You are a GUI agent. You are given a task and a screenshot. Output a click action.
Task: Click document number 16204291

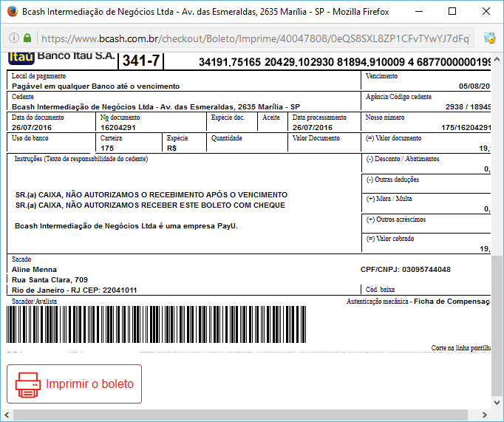118,127
